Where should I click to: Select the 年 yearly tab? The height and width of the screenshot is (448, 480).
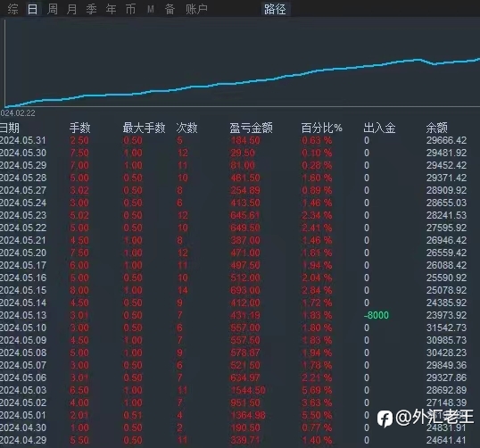click(112, 9)
